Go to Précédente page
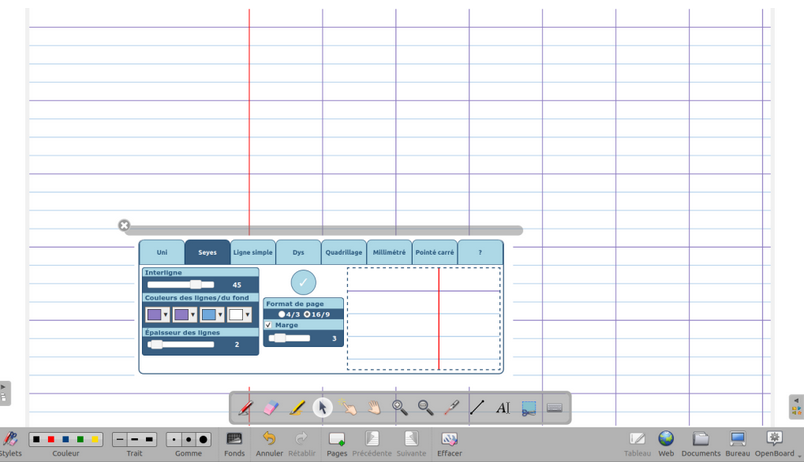804x462 pixels. (372, 444)
